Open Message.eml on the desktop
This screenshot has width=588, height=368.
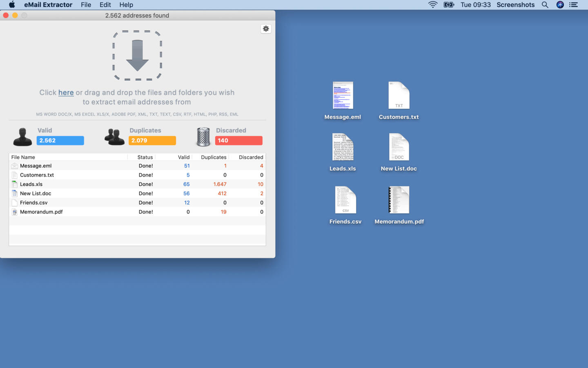click(343, 95)
